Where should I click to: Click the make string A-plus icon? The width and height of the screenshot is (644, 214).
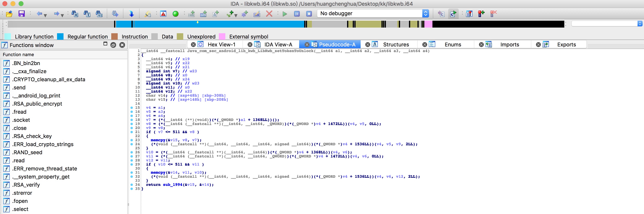216,14
